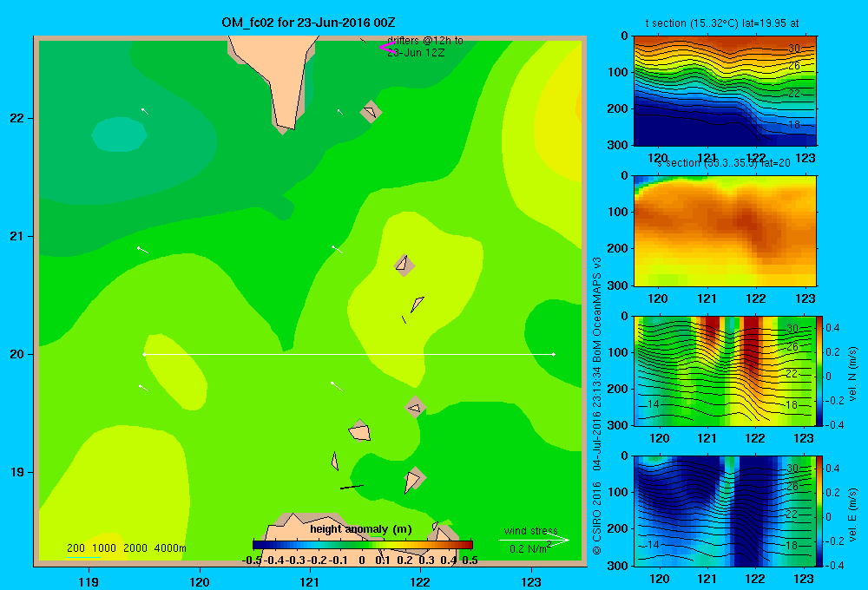The image size is (868, 590).
Task: Click the '0.2 N/m' wind stress value
Action: click(528, 549)
